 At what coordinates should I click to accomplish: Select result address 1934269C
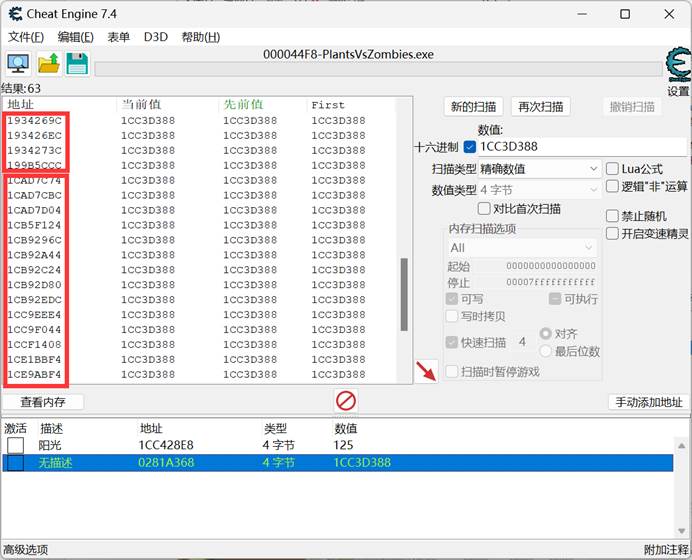tap(34, 120)
